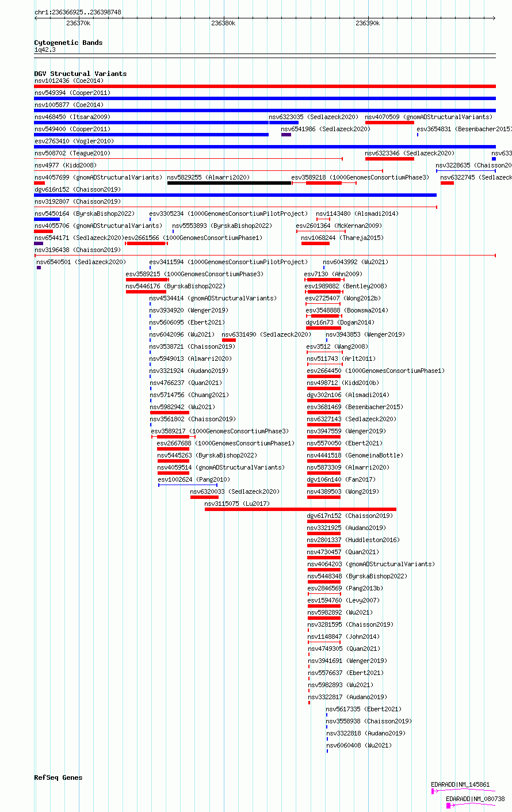Open esv3305234 (1000GenomesConsortiumPilotProject) label
The height and width of the screenshot is (812, 512).
tap(228, 214)
